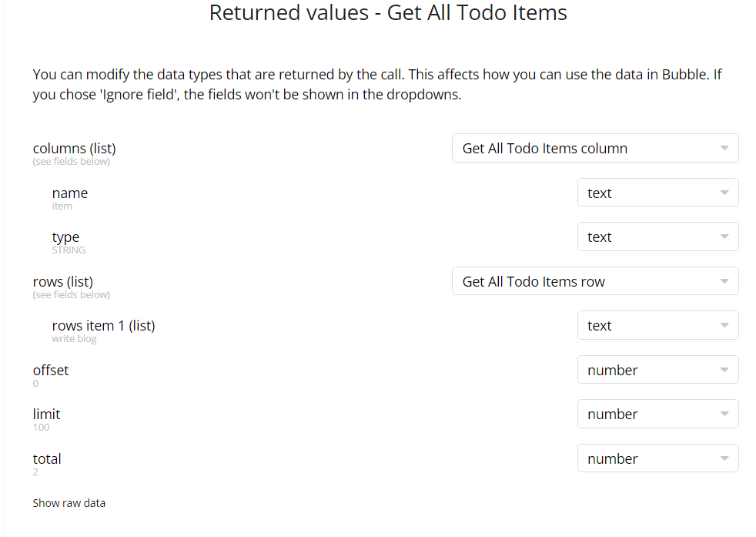
Task: Click the "Returned values - Get All Todo Items" heading
Action: 388,13
